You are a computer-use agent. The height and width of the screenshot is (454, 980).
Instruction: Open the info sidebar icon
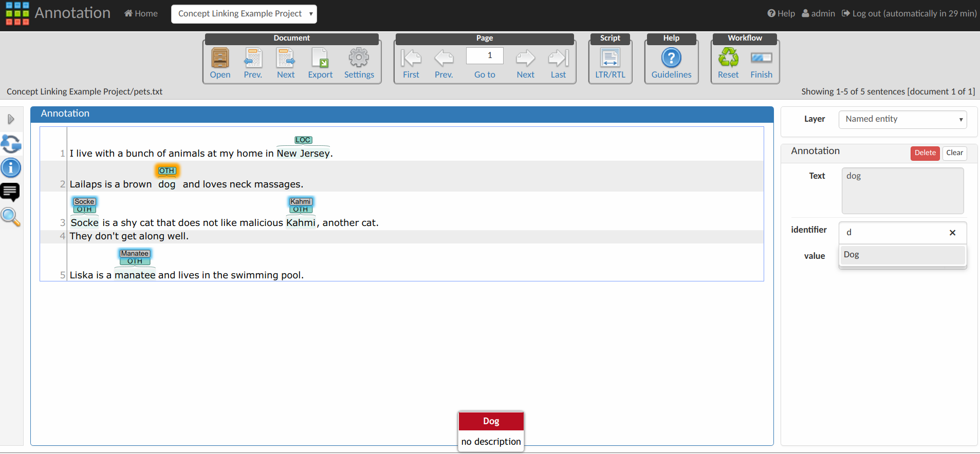click(11, 168)
